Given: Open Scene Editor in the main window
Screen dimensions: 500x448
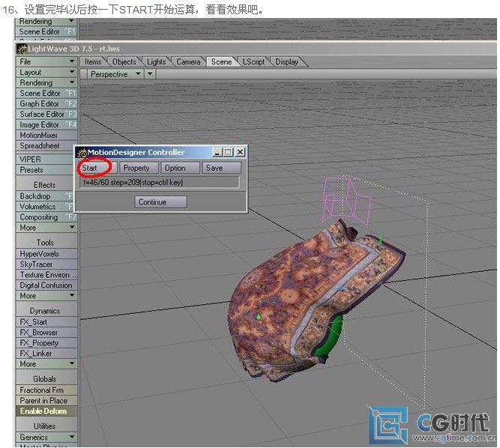Looking at the screenshot, I should [x=46, y=94].
